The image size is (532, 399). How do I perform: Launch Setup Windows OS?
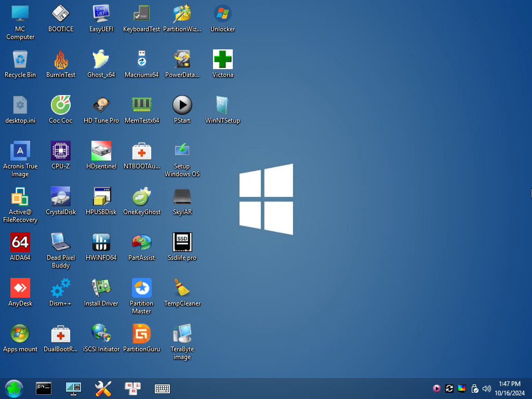tap(182, 159)
